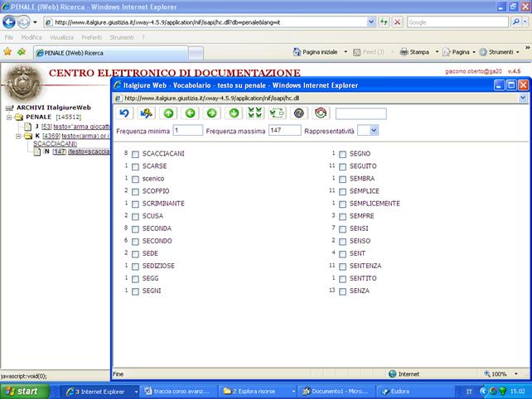Image resolution: width=532 pixels, height=399 pixels.
Task: Open the K testo=(arma) or link
Action: point(86,136)
